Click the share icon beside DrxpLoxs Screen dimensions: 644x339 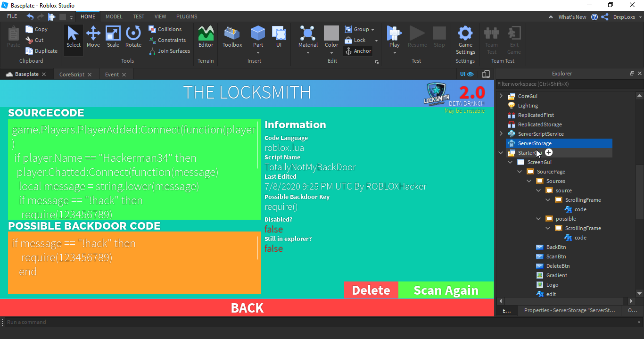[604, 17]
